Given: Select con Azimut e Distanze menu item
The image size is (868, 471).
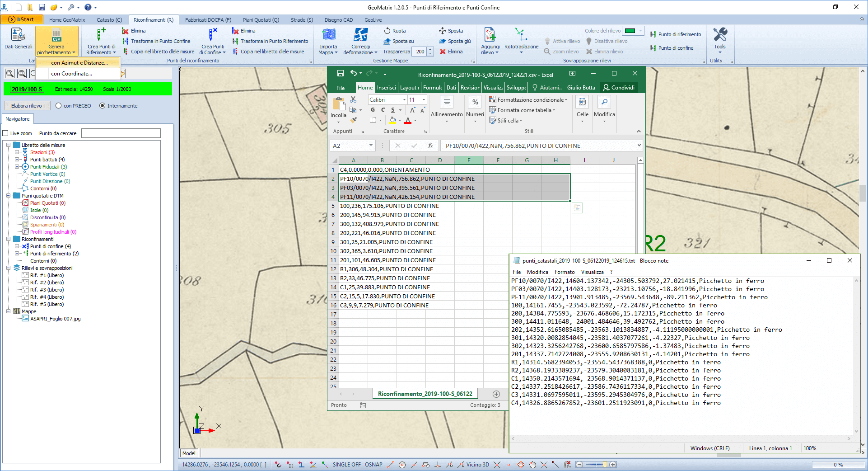Looking at the screenshot, I should coord(79,63).
